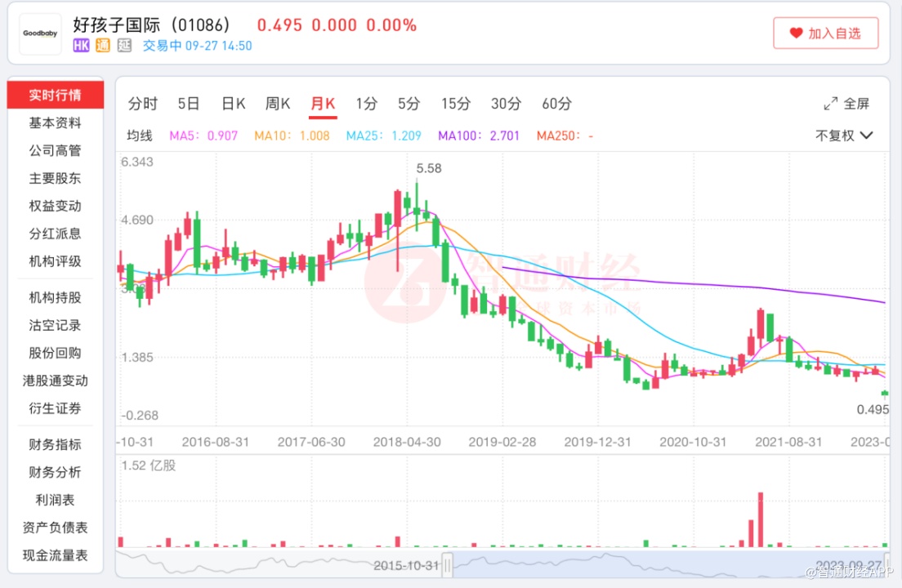The height and width of the screenshot is (588, 902).
Task: Click the 1.52 亿股 volume label
Action: (x=149, y=465)
